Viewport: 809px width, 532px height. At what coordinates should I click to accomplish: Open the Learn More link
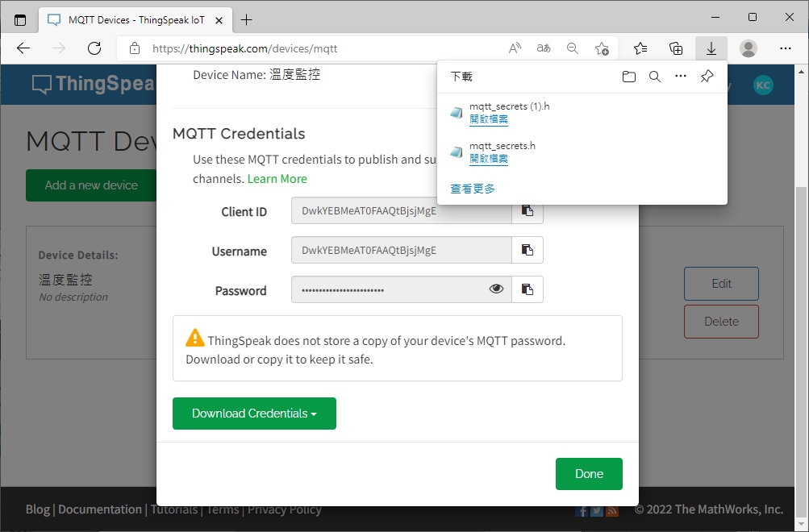tap(277, 179)
